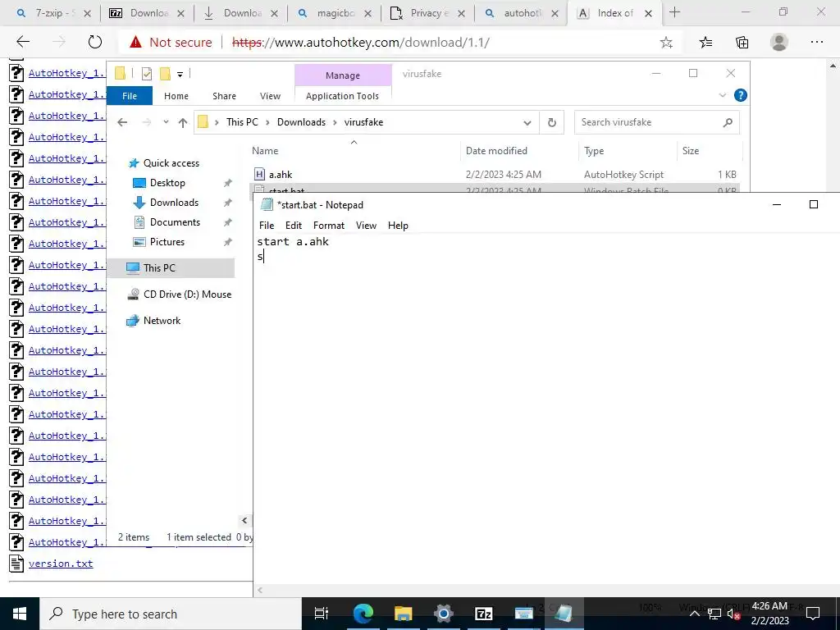The height and width of the screenshot is (630, 840).
Task: Expand the breadcrumb chevron after Downloads
Action: click(x=335, y=123)
